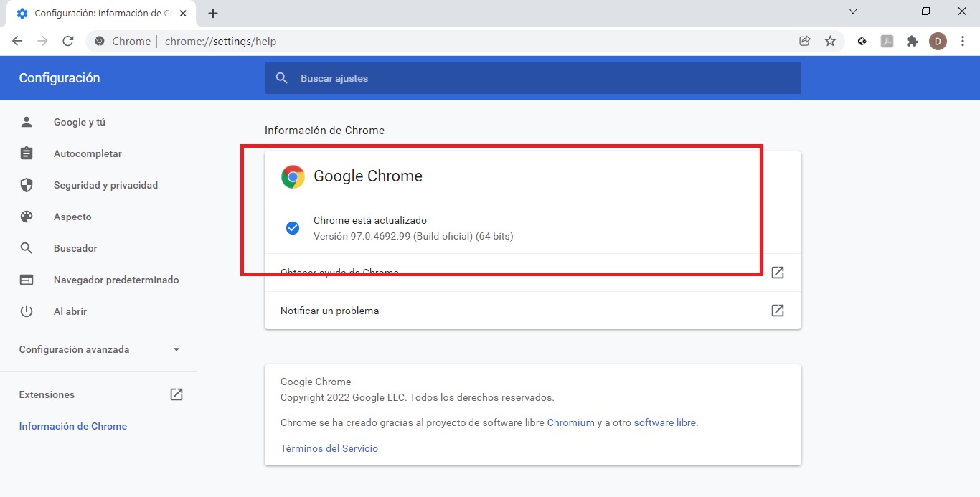Open the profile avatar labeled D
This screenshot has height=497, width=980.
(938, 41)
